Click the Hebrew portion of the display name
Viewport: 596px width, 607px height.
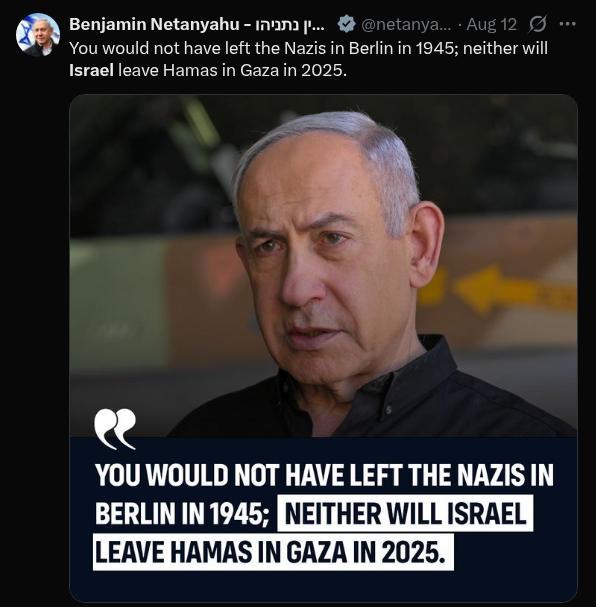click(x=290, y=24)
